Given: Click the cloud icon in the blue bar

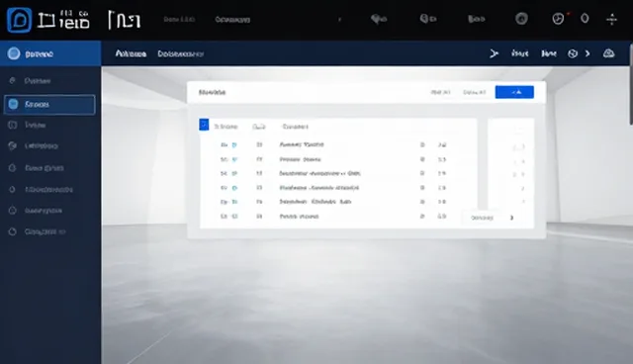Looking at the screenshot, I should [x=608, y=53].
